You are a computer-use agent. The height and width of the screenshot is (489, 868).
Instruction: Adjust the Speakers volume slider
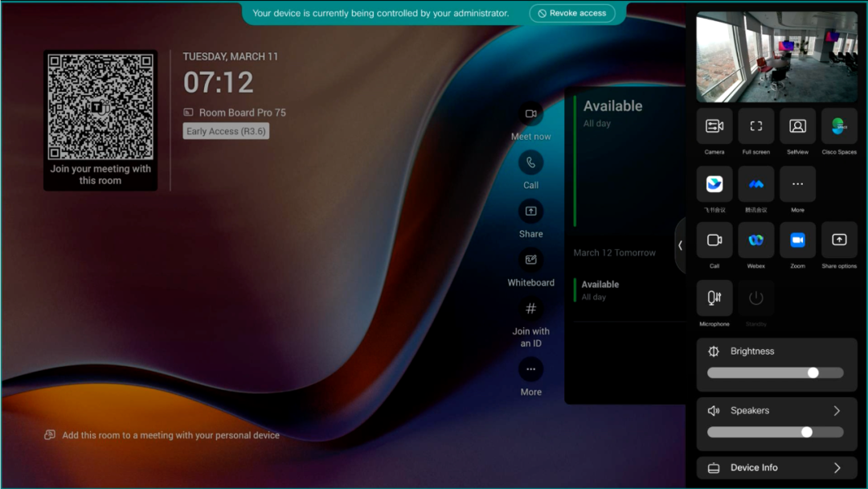coord(775,432)
